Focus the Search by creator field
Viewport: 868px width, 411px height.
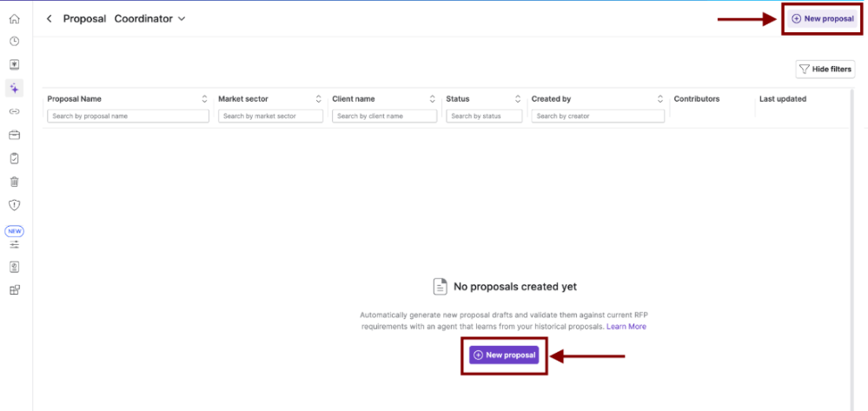pos(598,116)
